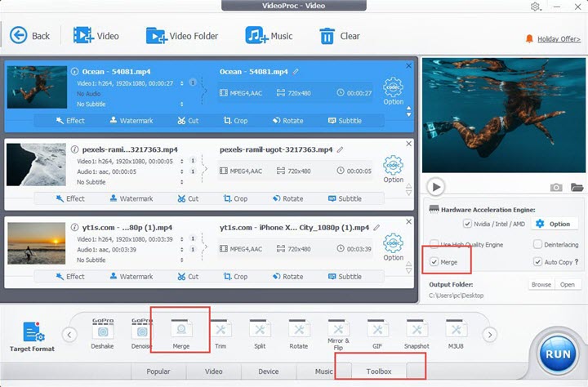Open hardware acceleration Option button
Image resolution: width=588 pixels, height=387 pixels.
(x=554, y=224)
